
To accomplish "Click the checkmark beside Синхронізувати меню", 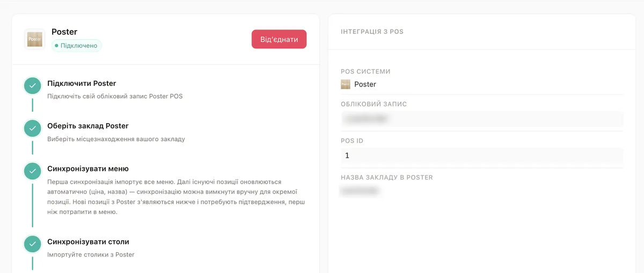I will pos(33,171).
